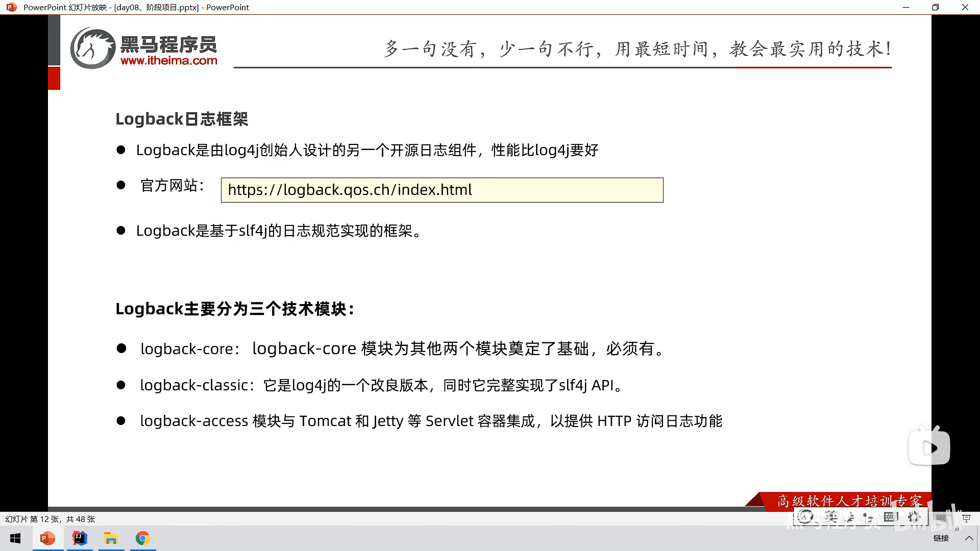Click the www.itheima.com logo link
This screenshot has height=551, width=980.
(168, 61)
